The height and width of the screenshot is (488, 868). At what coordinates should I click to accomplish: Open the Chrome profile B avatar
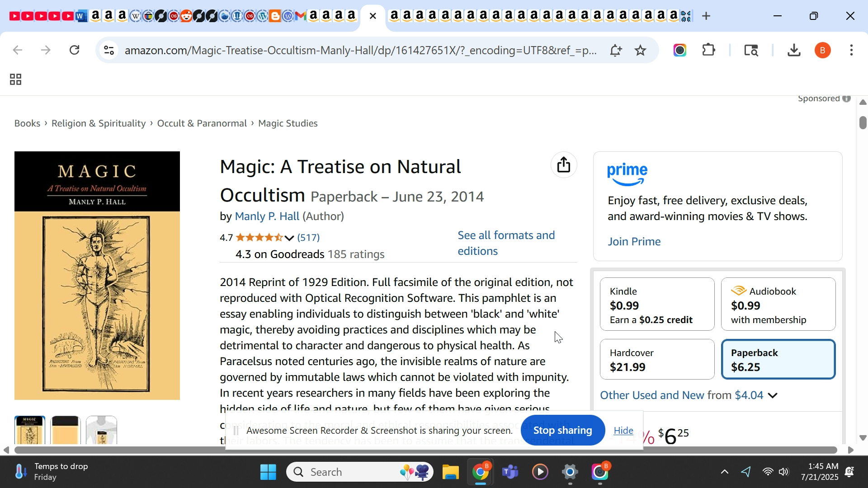point(823,50)
